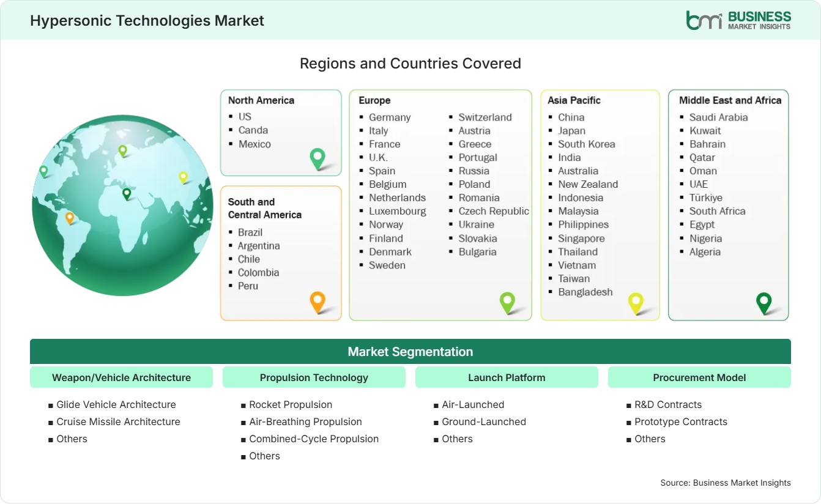The height and width of the screenshot is (504, 821).
Task: Click the green pin over North America on globe
Action: 43,171
